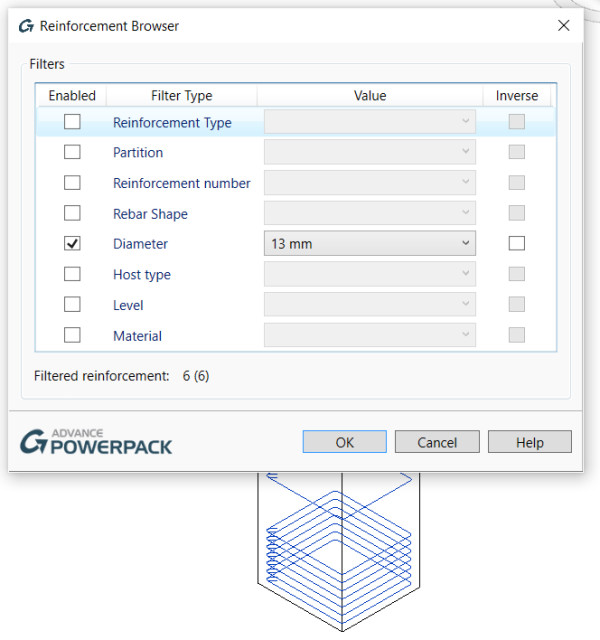Viewport: 600px width, 640px height.
Task: Enable the Host type filter checkbox
Action: click(72, 274)
